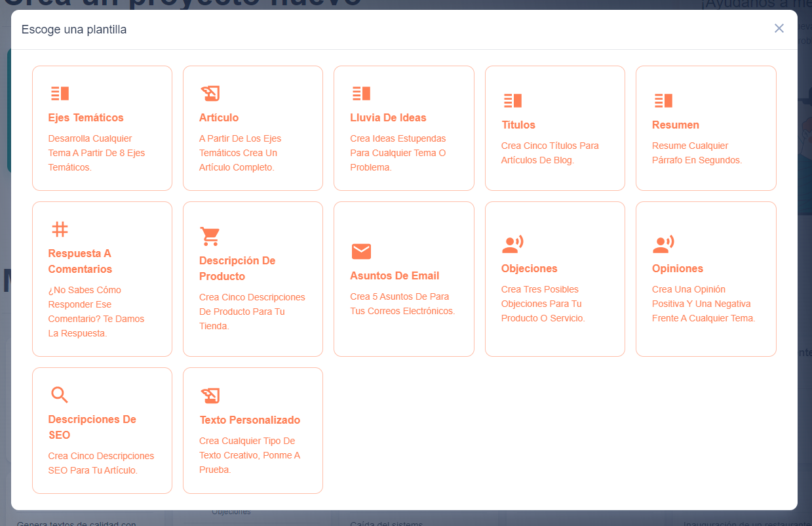Click the Artículo pencil-note icon
The height and width of the screenshot is (526, 812).
(x=210, y=93)
